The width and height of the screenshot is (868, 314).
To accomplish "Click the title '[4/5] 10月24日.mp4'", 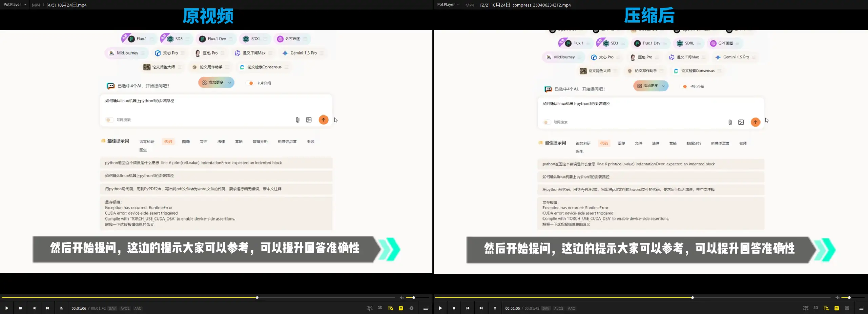I will point(66,5).
